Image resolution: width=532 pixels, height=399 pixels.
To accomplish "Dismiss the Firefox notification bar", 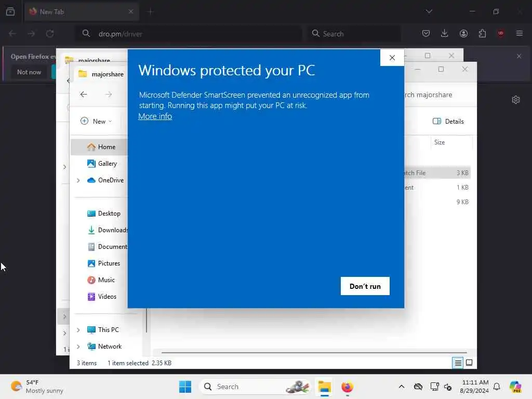I will click(x=519, y=56).
